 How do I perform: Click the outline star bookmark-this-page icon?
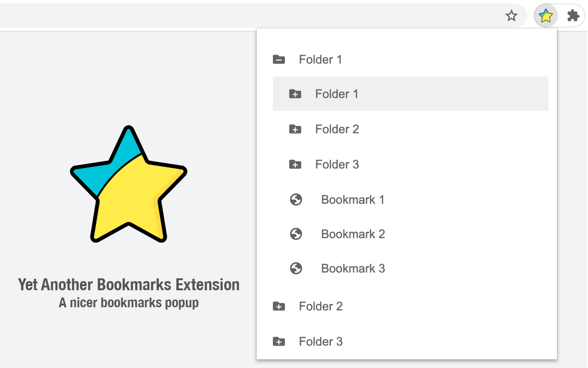(511, 16)
